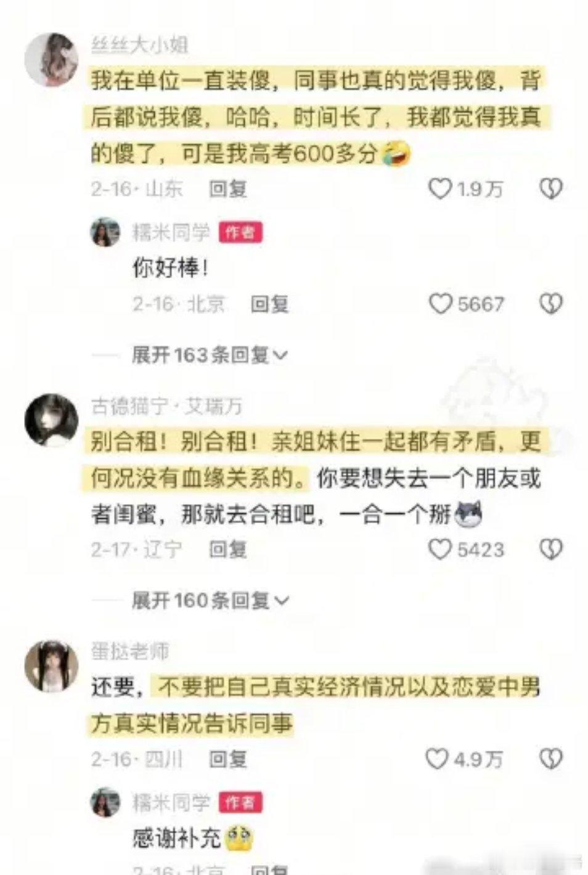Dislike 丝丝大小姐's comment using broken heart

[x=550, y=189]
